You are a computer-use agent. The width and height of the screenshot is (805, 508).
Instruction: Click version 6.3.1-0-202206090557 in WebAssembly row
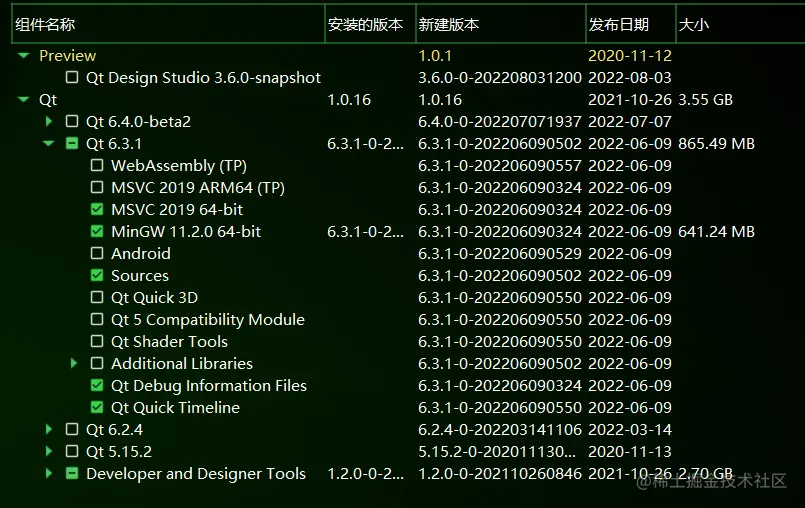coord(500,165)
